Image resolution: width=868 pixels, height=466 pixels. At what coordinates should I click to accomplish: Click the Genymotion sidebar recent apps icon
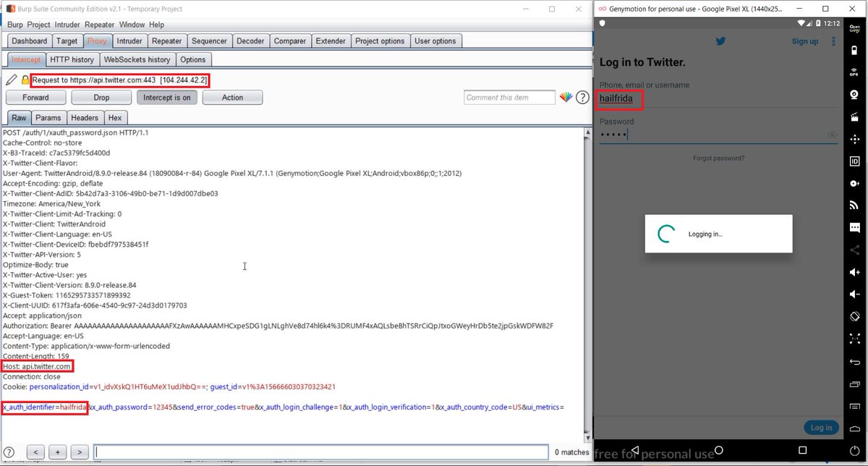click(854, 384)
